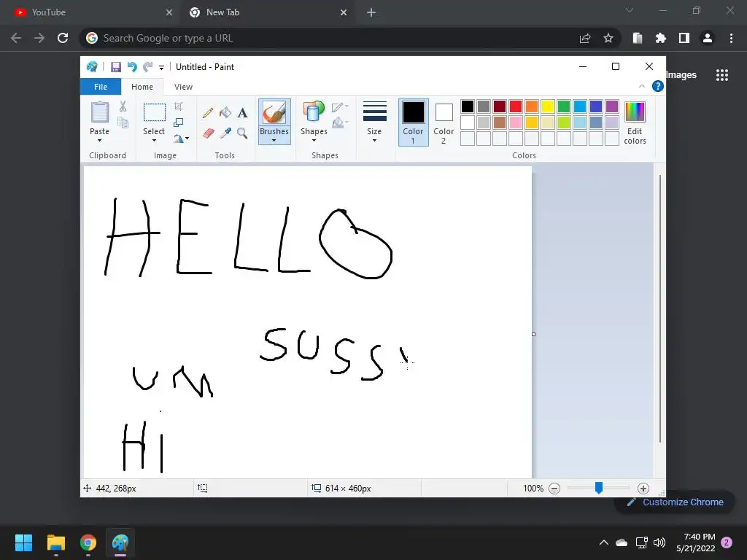The height and width of the screenshot is (560, 747).
Task: Open the Shape outline dropdown
Action: pyautogui.click(x=340, y=107)
